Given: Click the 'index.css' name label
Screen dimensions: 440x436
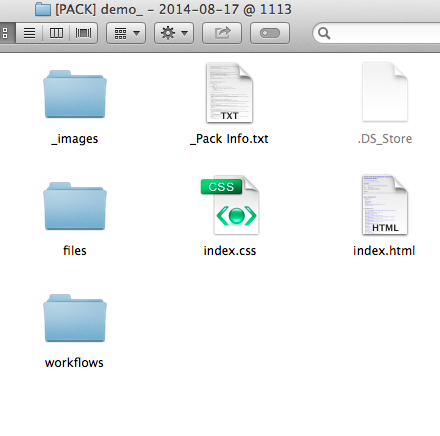Looking at the screenshot, I should coord(230,251).
